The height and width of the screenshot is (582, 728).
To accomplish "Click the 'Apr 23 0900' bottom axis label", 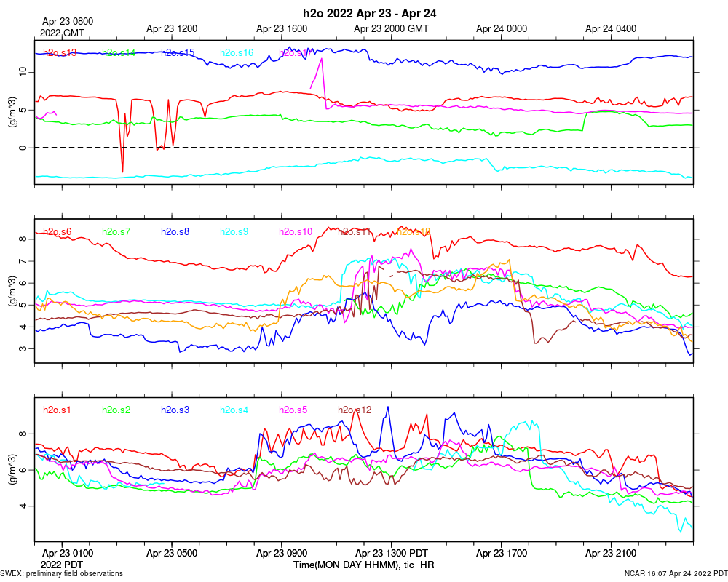I will [x=282, y=554].
